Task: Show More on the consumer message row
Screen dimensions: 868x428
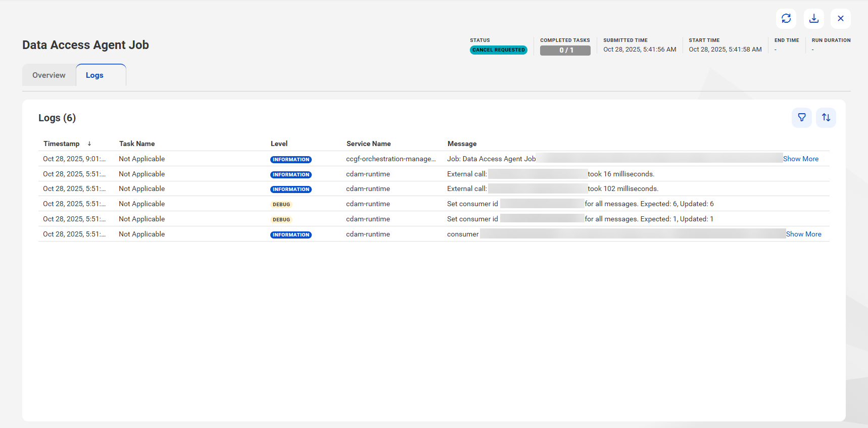Action: tap(804, 234)
